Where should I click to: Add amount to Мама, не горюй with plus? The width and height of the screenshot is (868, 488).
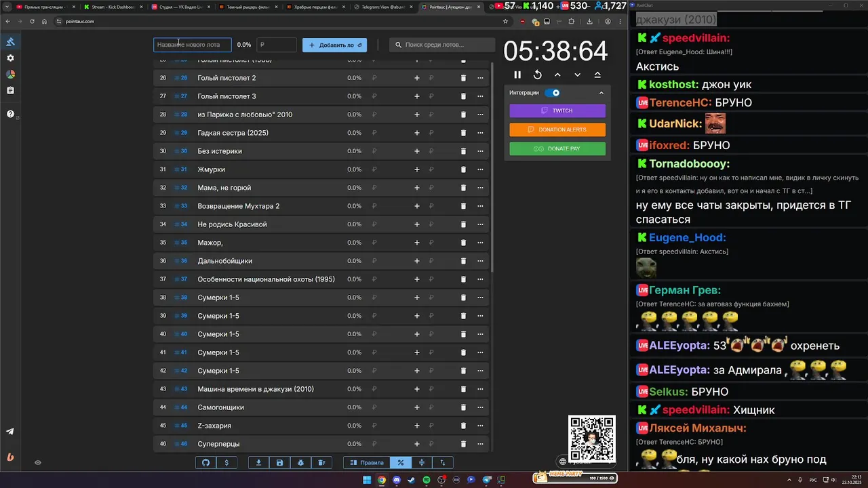pos(417,188)
